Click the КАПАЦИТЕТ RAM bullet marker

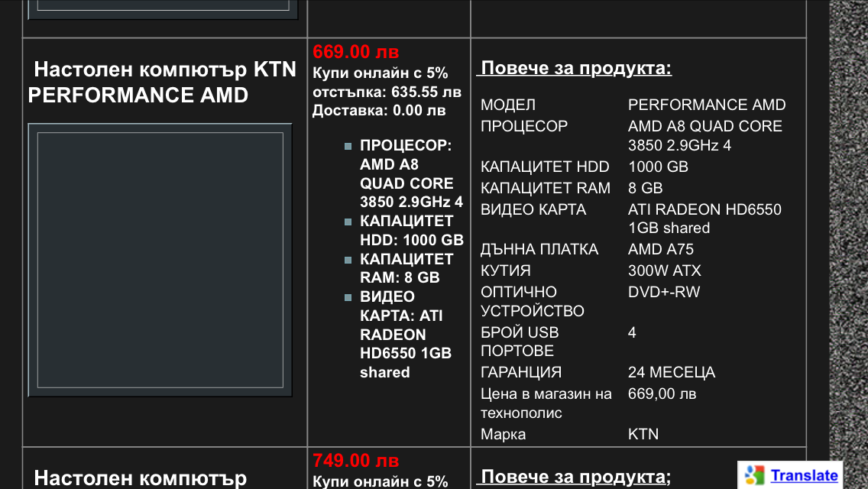[x=348, y=260]
